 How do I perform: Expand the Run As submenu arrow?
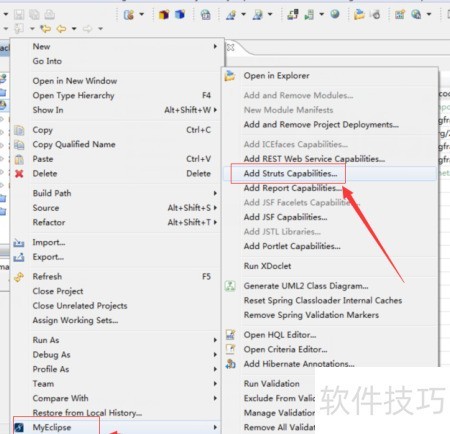pos(215,340)
